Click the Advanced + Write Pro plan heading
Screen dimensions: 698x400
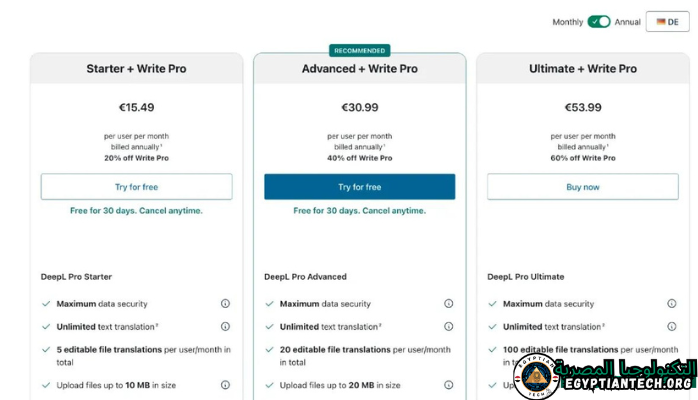[359, 69]
